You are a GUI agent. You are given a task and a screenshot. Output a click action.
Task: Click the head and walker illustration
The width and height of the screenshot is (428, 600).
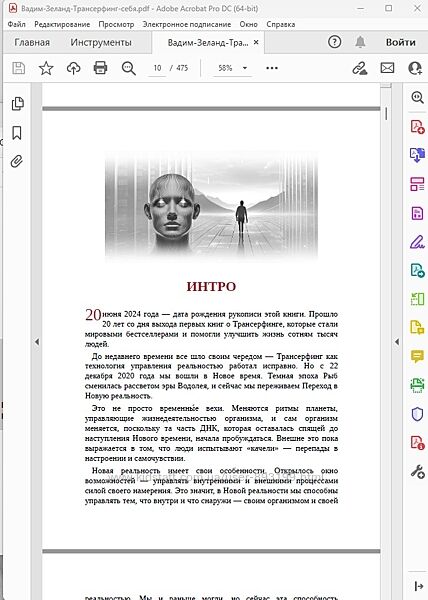[x=212, y=205]
